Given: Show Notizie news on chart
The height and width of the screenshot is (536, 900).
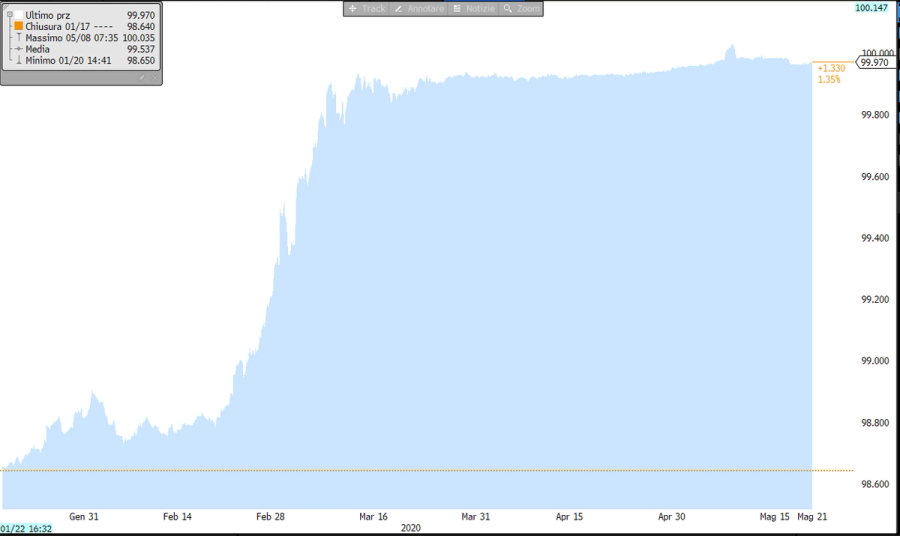Looking at the screenshot, I should pos(474,9).
